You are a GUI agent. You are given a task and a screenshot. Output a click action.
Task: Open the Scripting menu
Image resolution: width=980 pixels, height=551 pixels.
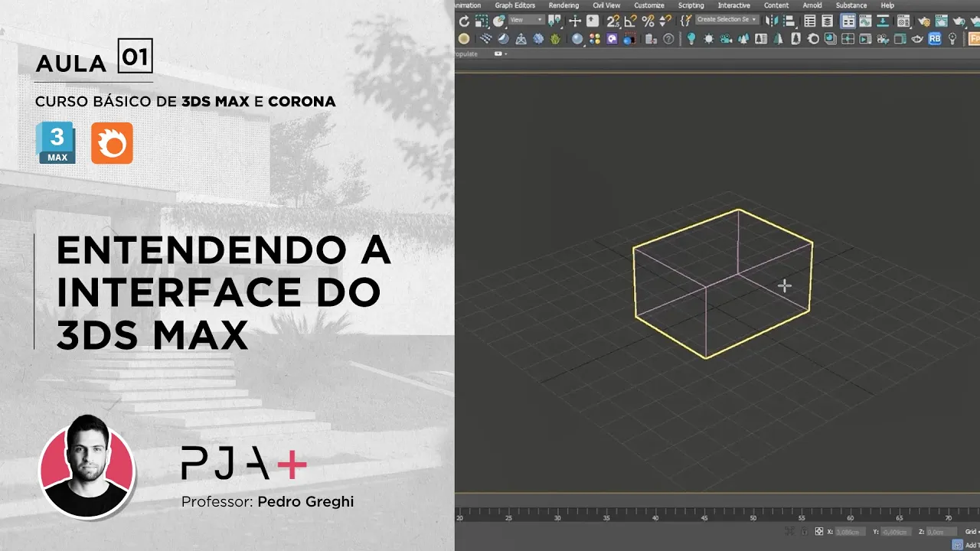[x=691, y=5]
